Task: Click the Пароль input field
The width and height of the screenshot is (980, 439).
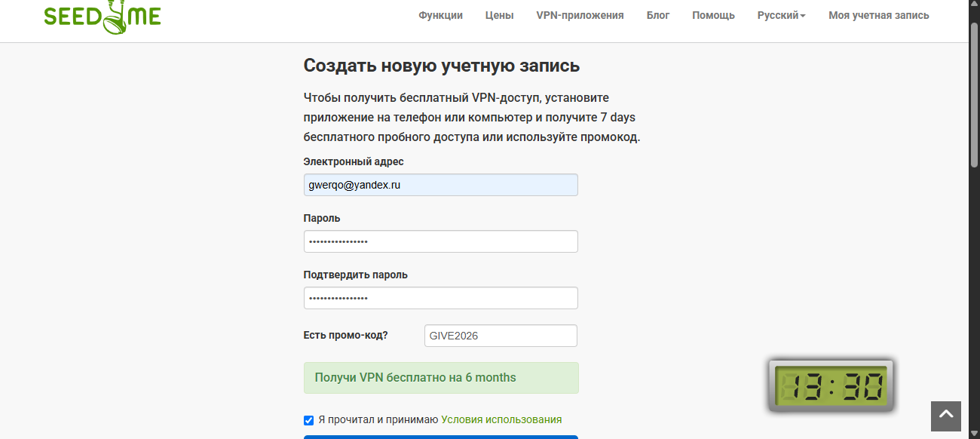Action: point(440,241)
